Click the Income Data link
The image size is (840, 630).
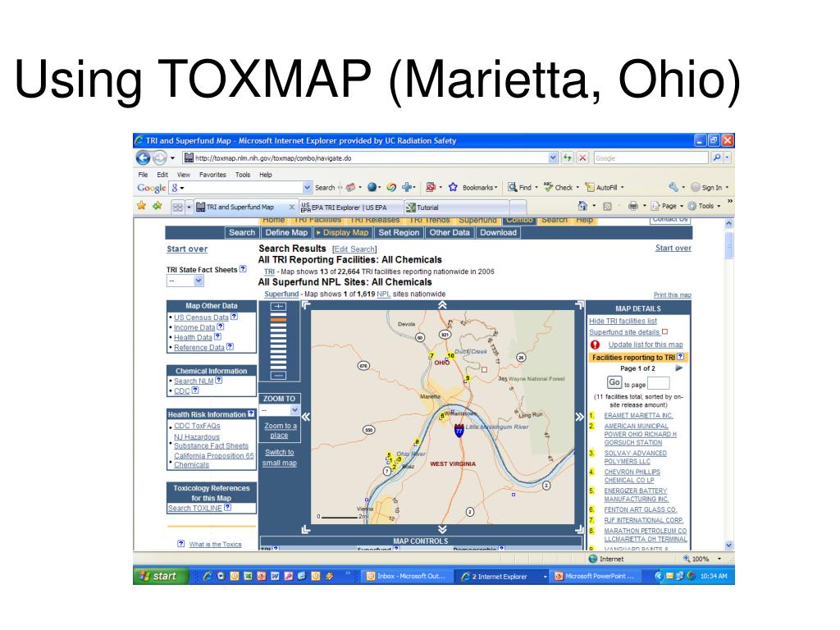(x=194, y=327)
